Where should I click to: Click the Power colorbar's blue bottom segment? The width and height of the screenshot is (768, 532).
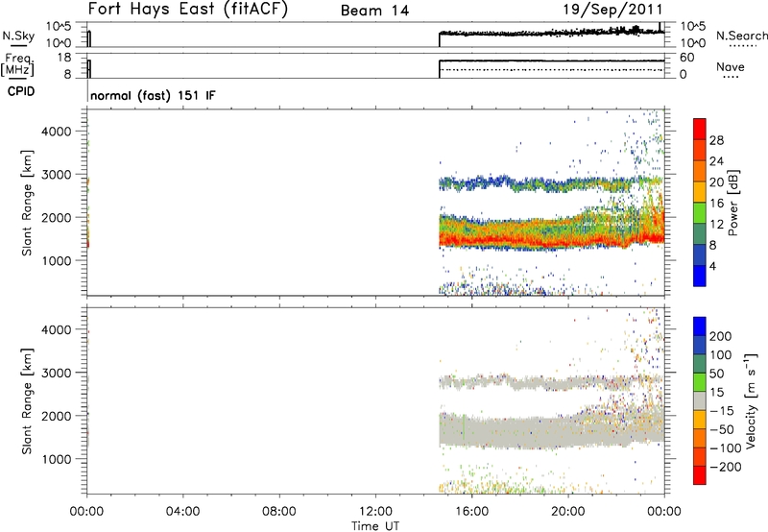[700, 276]
